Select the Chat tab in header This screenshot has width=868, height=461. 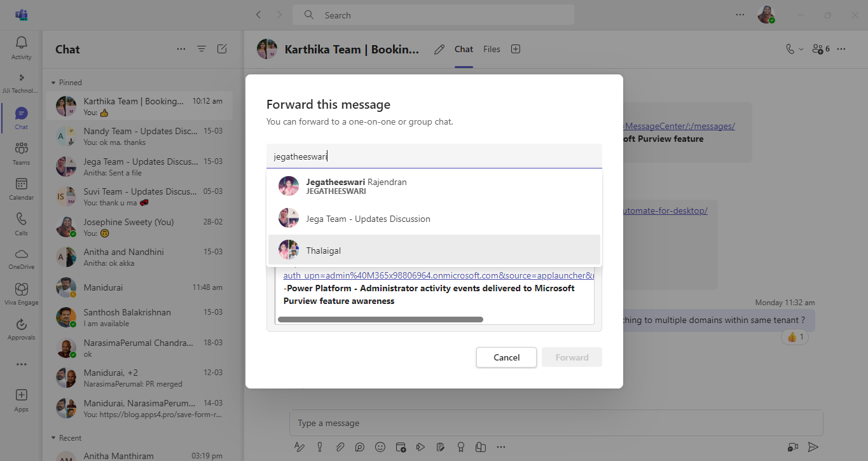click(464, 49)
